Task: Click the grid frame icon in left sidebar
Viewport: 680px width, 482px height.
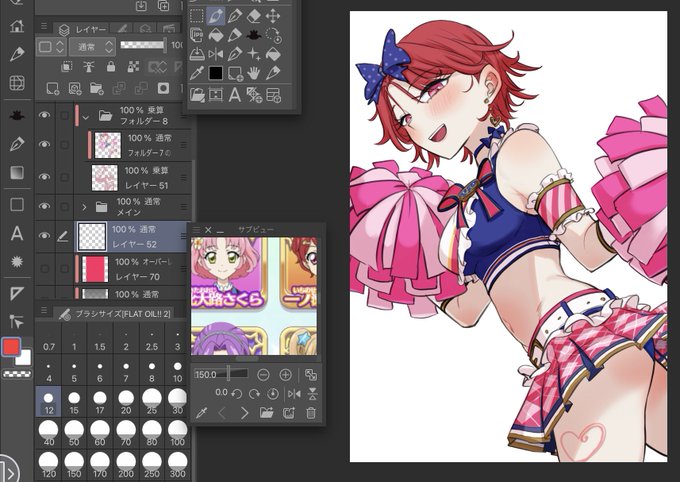Action: pyautogui.click(x=17, y=82)
